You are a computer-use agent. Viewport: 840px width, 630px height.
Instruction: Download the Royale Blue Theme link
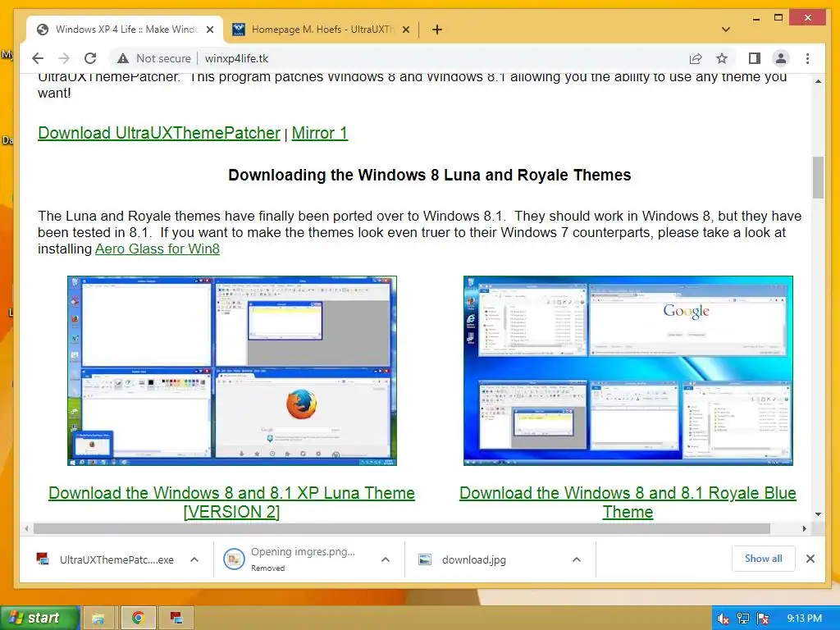(x=628, y=502)
